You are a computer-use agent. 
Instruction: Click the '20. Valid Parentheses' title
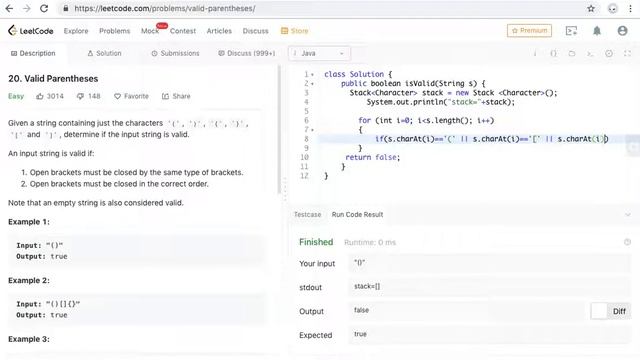(x=53, y=79)
